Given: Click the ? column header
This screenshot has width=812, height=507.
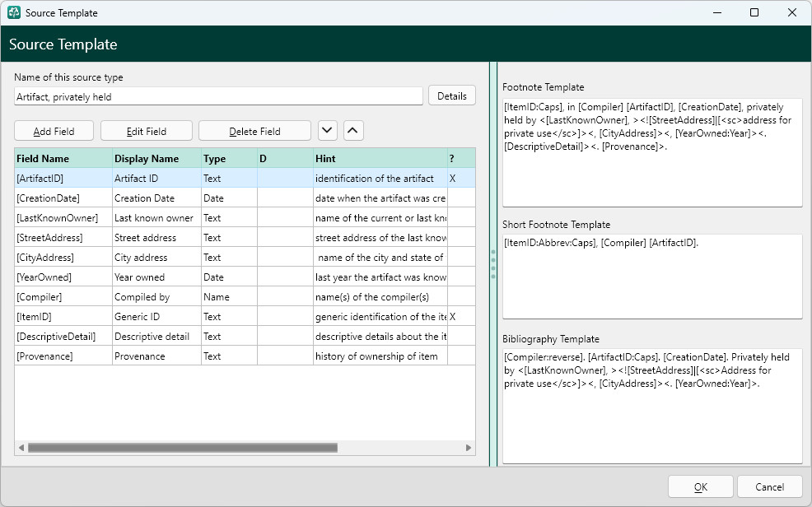Looking at the screenshot, I should coord(461,158).
